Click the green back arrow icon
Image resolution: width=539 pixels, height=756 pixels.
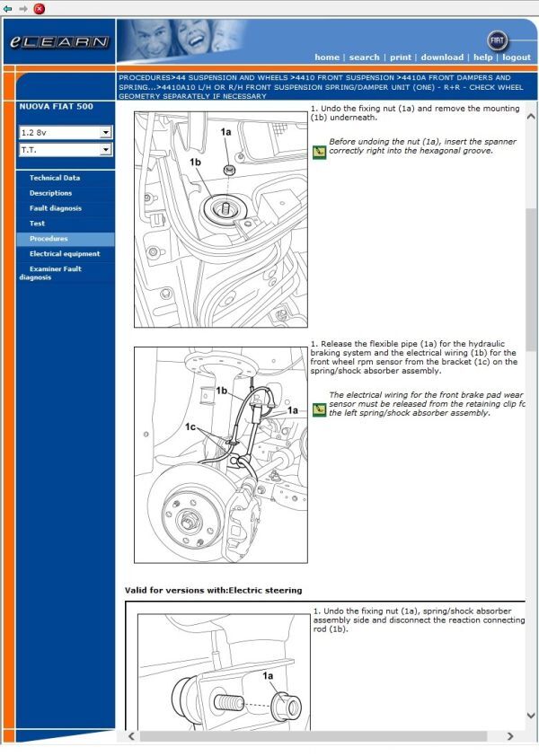pyautogui.click(x=7, y=8)
